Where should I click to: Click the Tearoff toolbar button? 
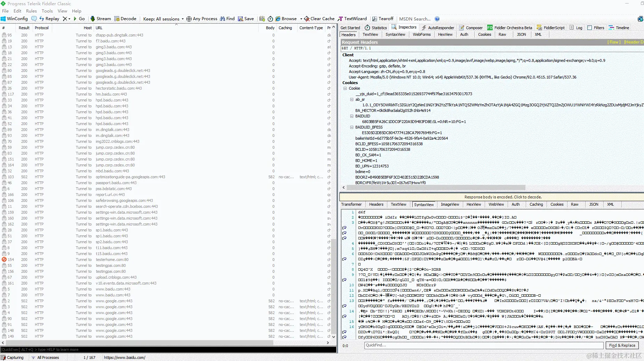coord(383,19)
